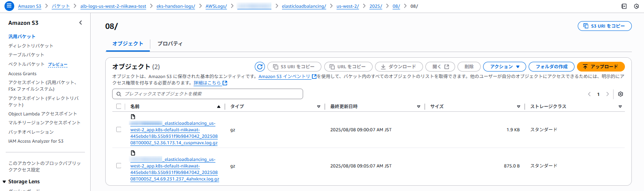Click the 削除 button

coord(469,67)
